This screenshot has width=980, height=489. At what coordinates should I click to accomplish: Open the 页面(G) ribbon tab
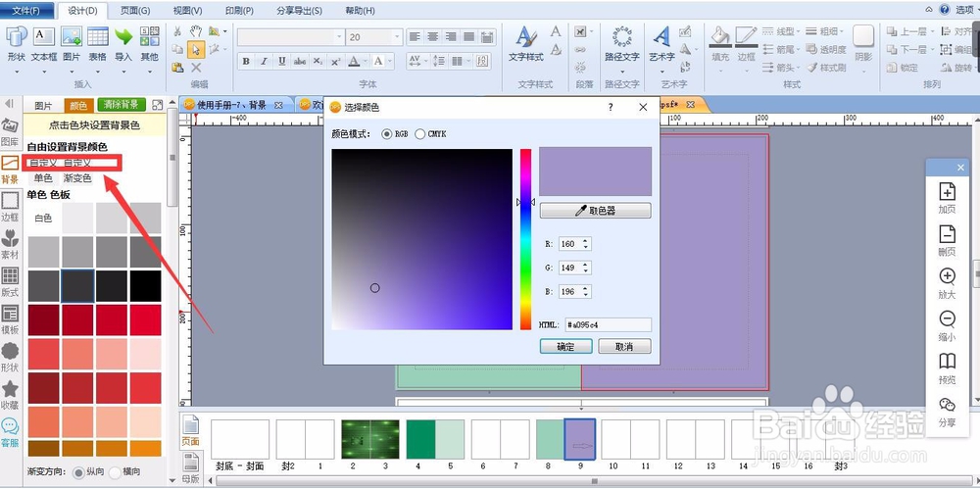click(x=134, y=11)
